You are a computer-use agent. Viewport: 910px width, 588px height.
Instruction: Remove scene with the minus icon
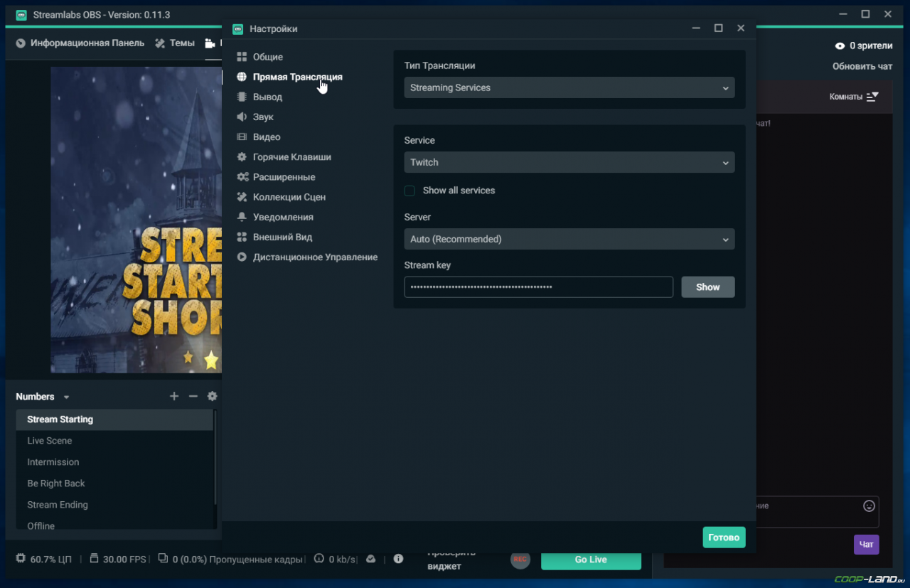[x=193, y=396]
